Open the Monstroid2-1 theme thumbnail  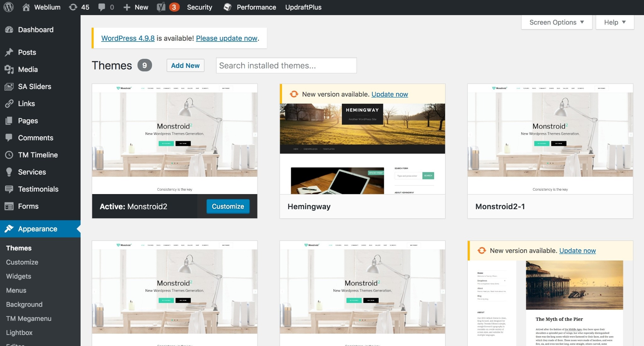click(x=550, y=139)
